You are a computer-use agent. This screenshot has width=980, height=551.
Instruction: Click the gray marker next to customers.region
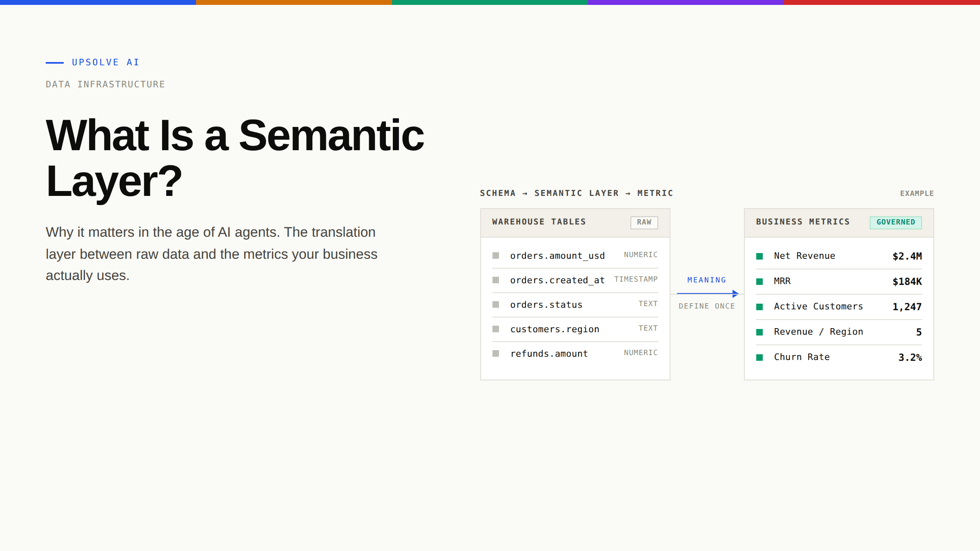(x=496, y=329)
